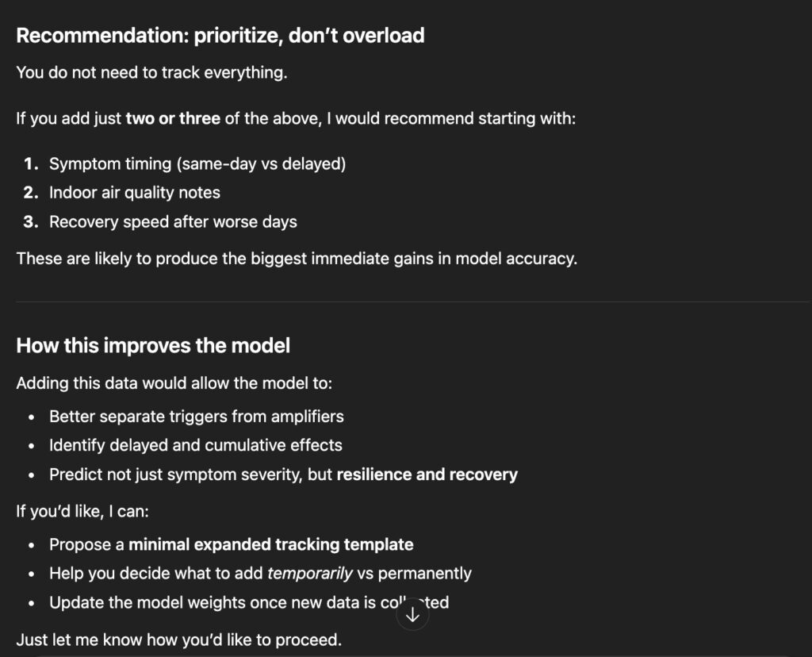Click the scroll-to-bottom arrow button

click(412, 615)
